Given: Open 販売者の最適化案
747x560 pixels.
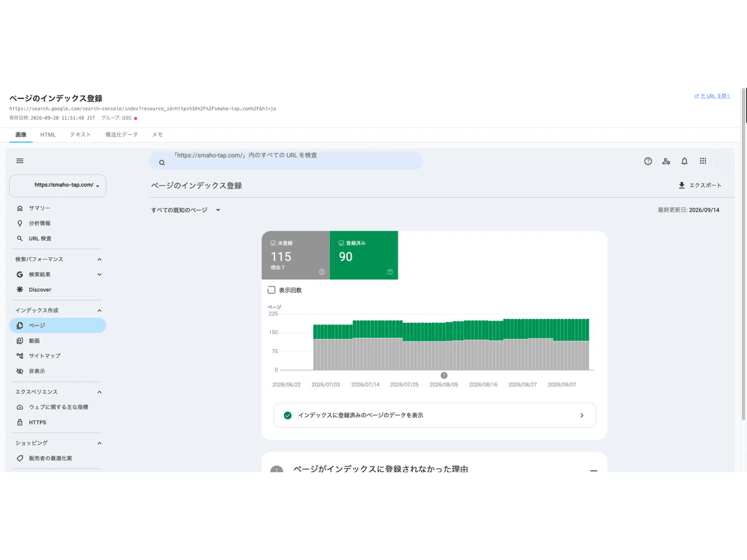Looking at the screenshot, I should (58, 458).
